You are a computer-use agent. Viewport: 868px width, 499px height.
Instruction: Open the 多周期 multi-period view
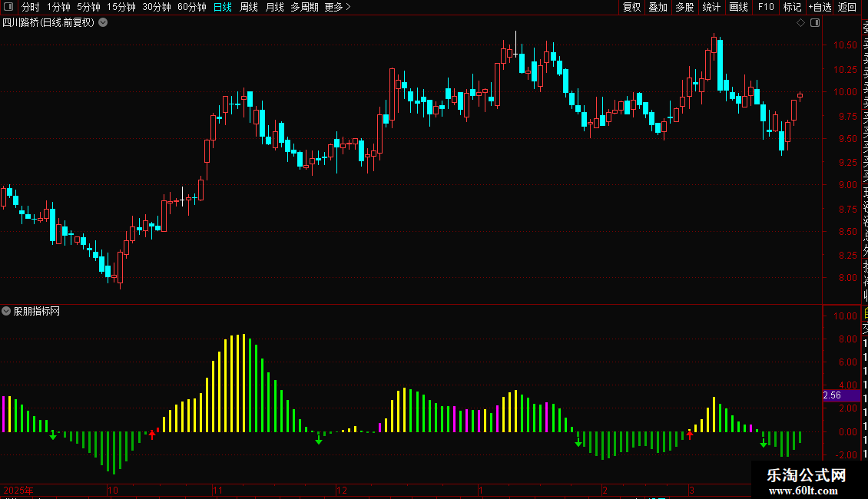(x=304, y=7)
